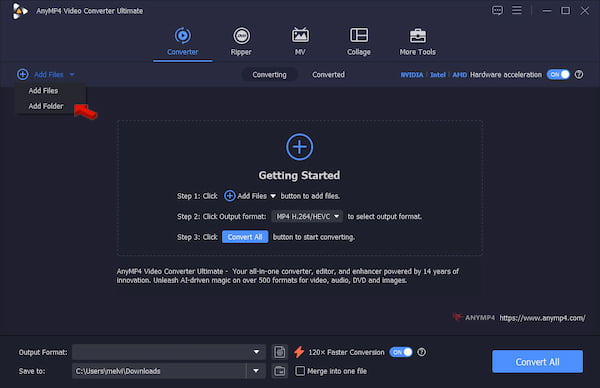600x388 pixels.
Task: Open MP4 H.264/HEVC format dropdown
Action: (307, 217)
